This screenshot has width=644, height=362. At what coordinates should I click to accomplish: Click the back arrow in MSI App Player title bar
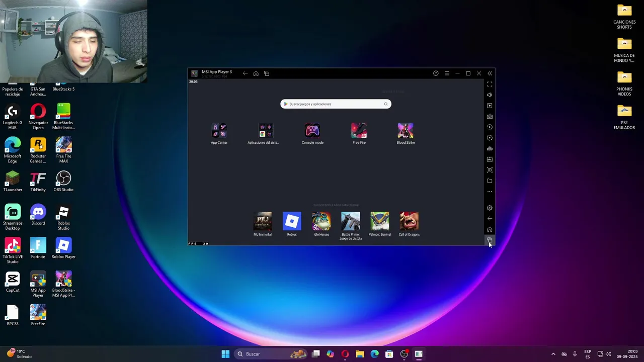(245, 73)
